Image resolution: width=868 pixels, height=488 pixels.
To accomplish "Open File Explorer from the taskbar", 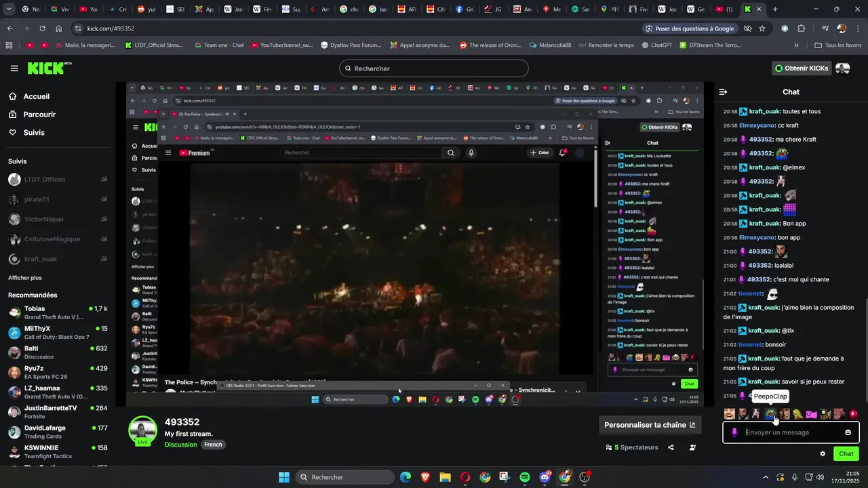I will [x=445, y=477].
